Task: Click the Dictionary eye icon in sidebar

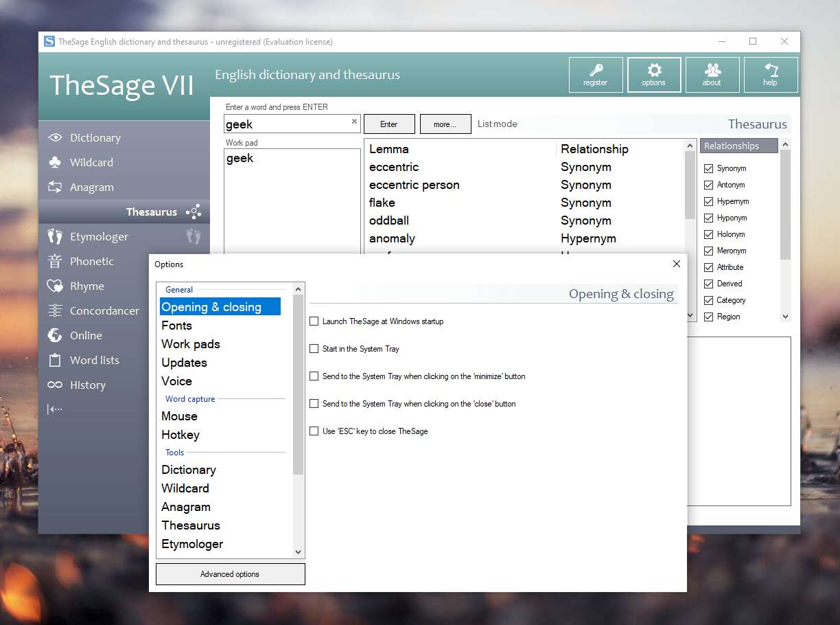Action: [55, 138]
